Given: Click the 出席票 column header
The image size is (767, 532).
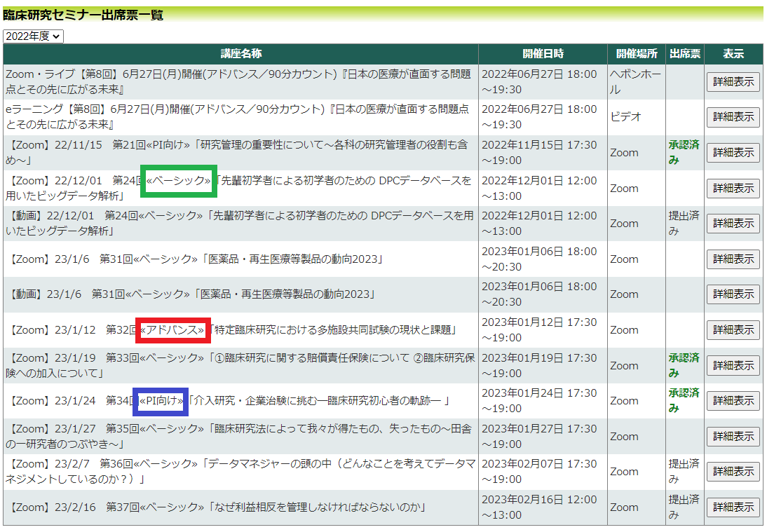Looking at the screenshot, I should pyautogui.click(x=684, y=54).
